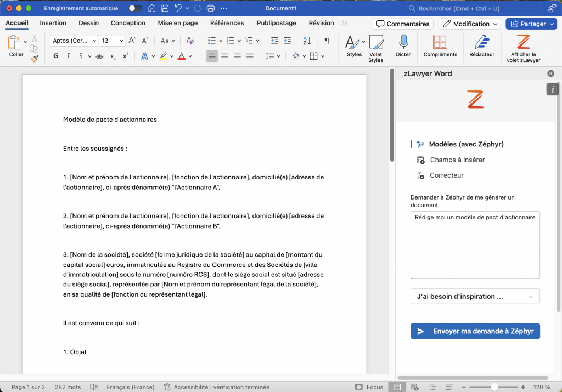Open the Mise en page tab

pos(177,23)
